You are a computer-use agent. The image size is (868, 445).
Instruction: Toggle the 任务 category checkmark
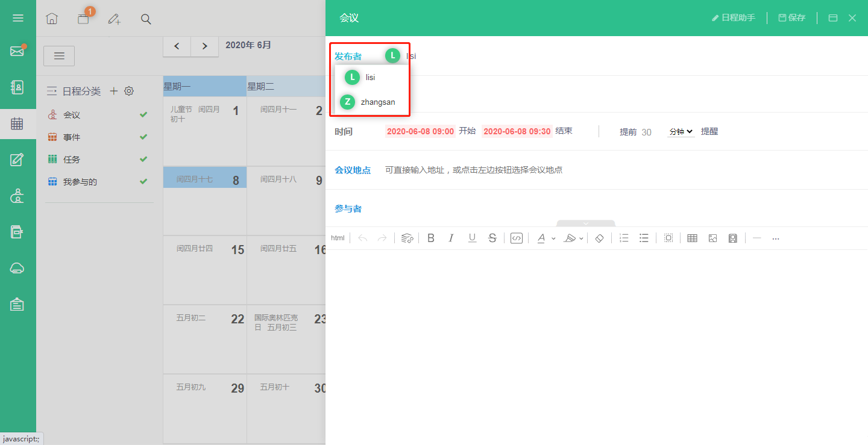point(143,159)
